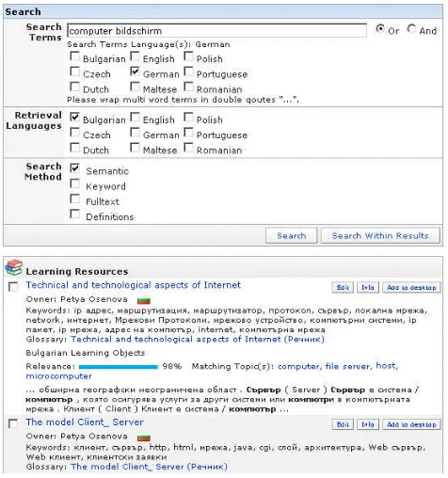Enable the Fulltext search method

pyautogui.click(x=74, y=199)
